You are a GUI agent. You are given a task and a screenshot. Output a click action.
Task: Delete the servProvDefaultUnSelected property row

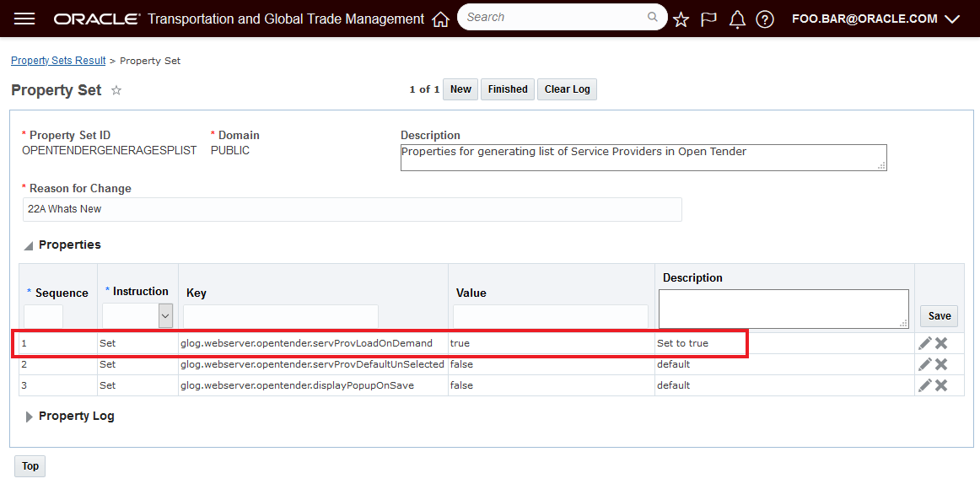tap(941, 364)
